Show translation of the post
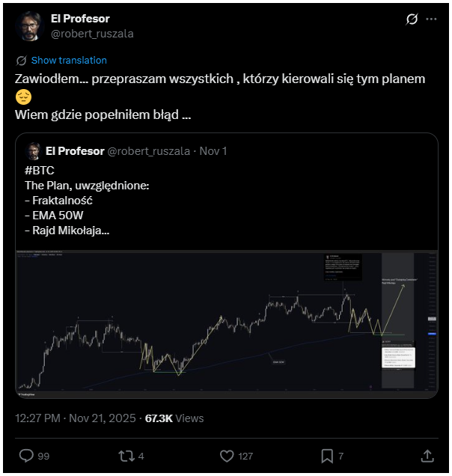 pyautogui.click(x=69, y=60)
